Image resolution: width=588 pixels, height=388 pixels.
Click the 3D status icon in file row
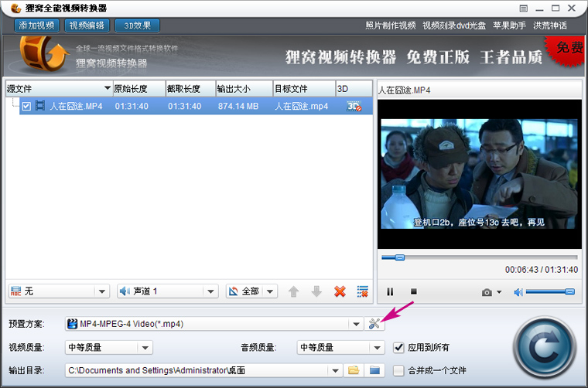tap(354, 106)
